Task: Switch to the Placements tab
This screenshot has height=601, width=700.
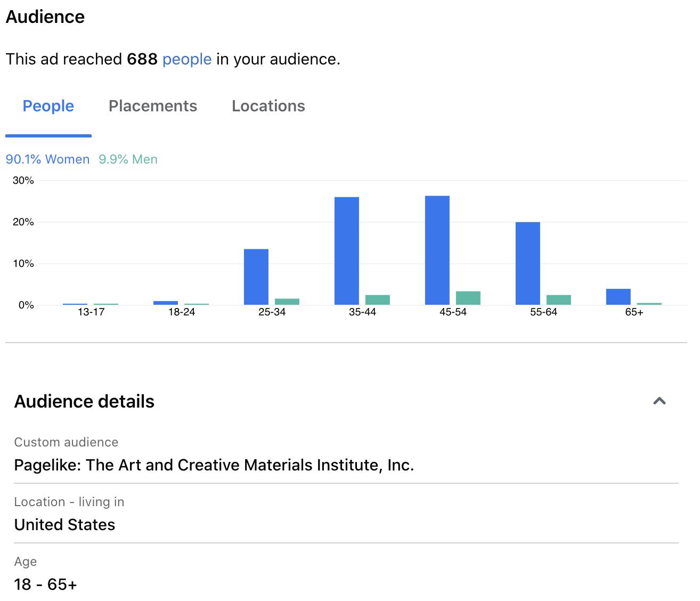Action: pos(153,106)
